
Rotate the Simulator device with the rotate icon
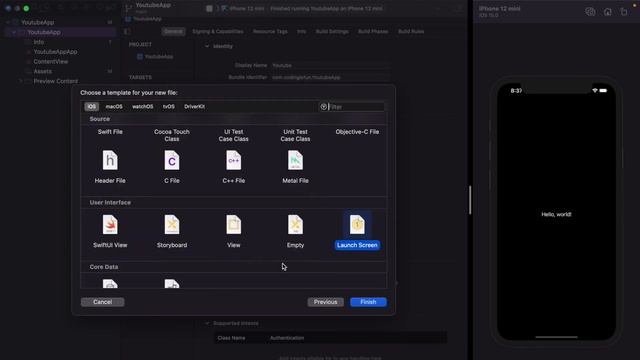pos(624,12)
